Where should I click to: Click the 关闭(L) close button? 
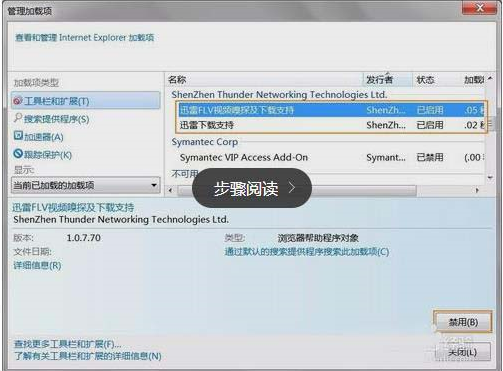[x=463, y=352]
